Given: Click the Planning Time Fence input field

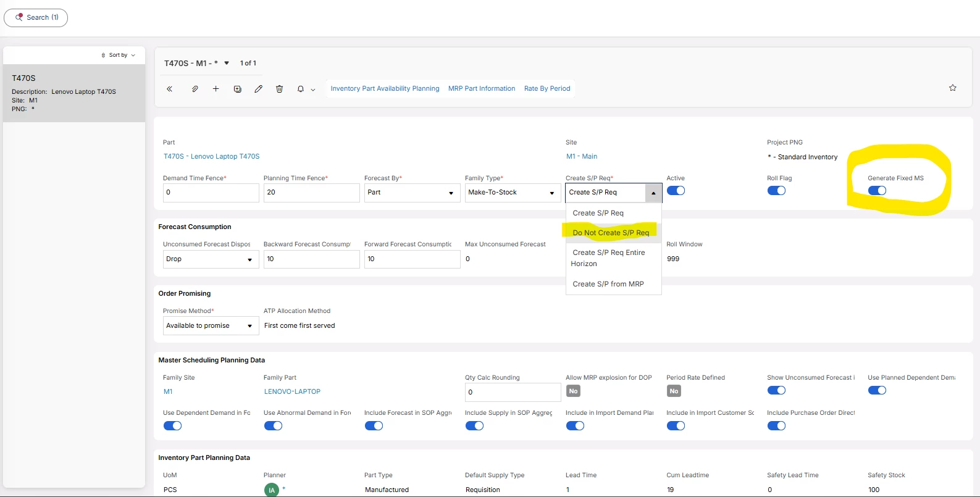Looking at the screenshot, I should 311,193.
